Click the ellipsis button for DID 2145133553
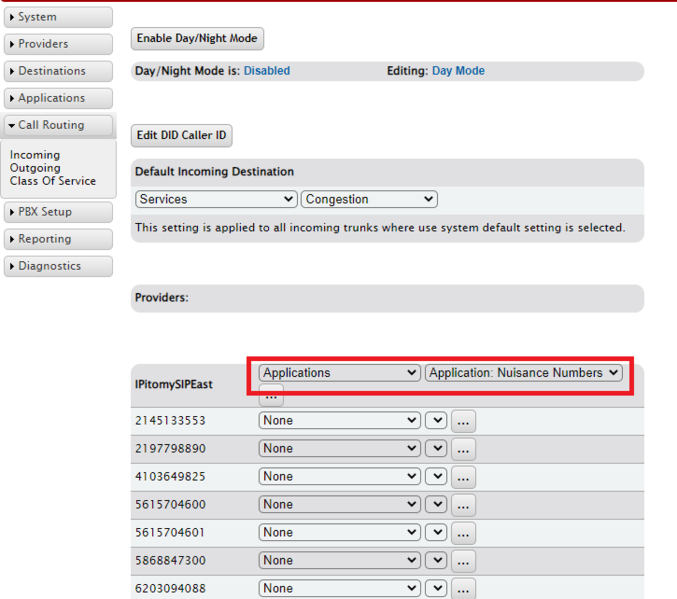The height and width of the screenshot is (599, 677). [463, 421]
